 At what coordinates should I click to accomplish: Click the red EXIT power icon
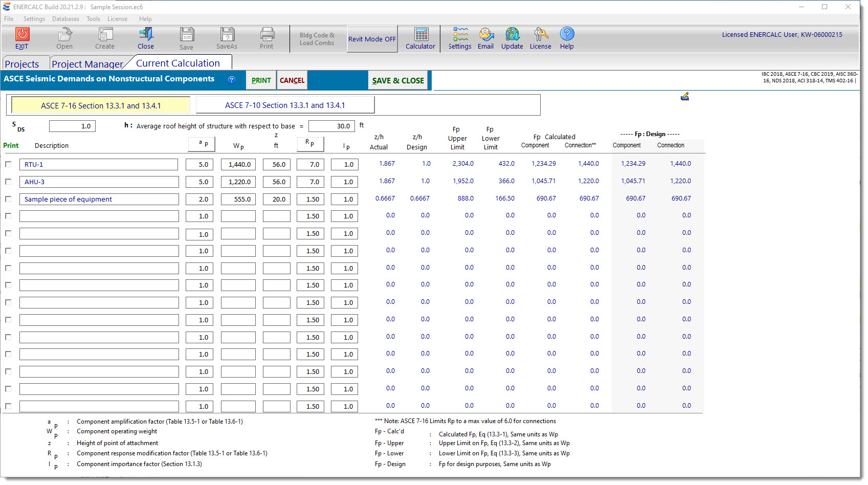[x=22, y=35]
